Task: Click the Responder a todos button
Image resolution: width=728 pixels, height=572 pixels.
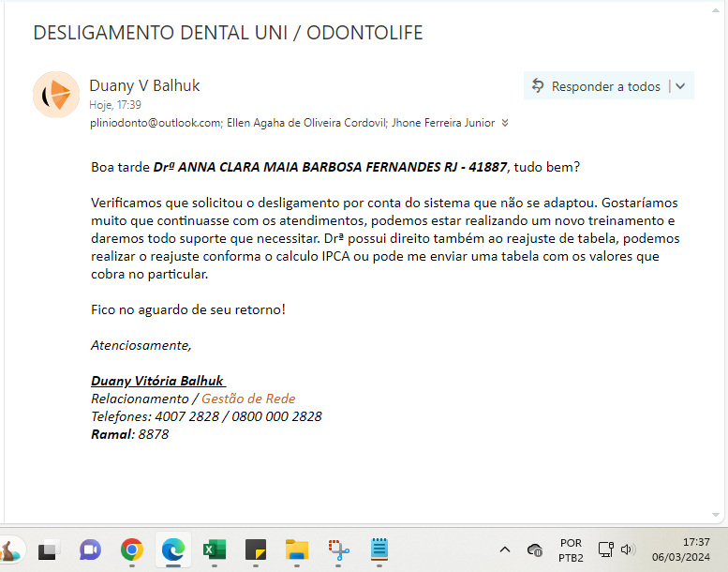Action: point(596,86)
